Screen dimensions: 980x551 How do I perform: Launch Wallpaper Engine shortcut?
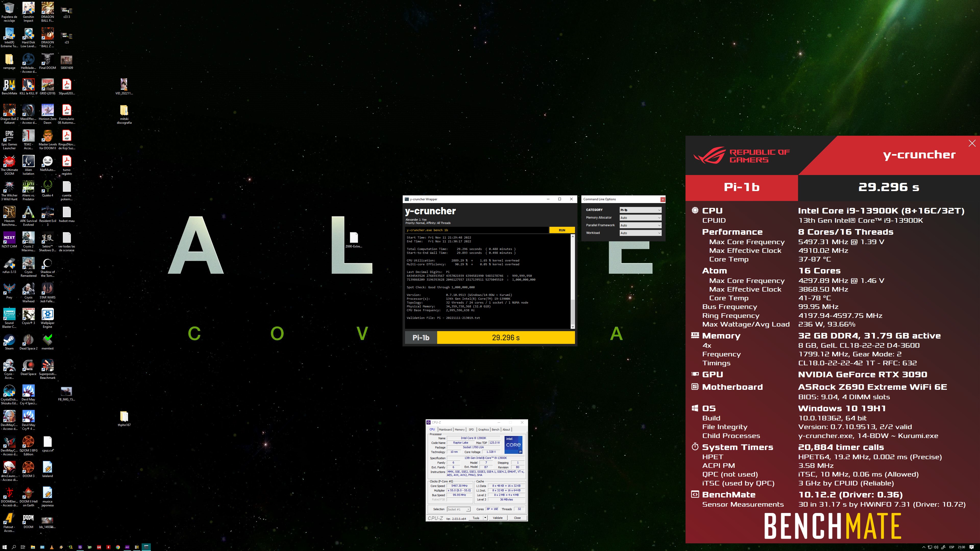coord(47,318)
